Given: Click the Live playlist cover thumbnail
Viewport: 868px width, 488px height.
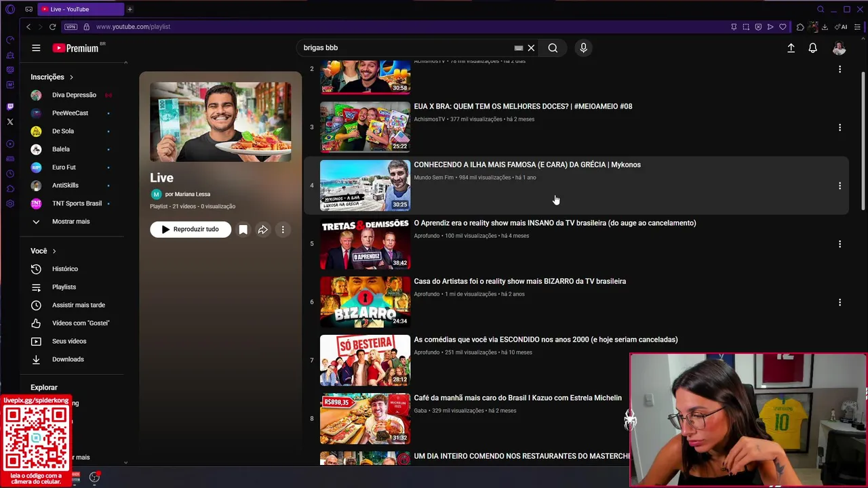Looking at the screenshot, I should point(220,122).
